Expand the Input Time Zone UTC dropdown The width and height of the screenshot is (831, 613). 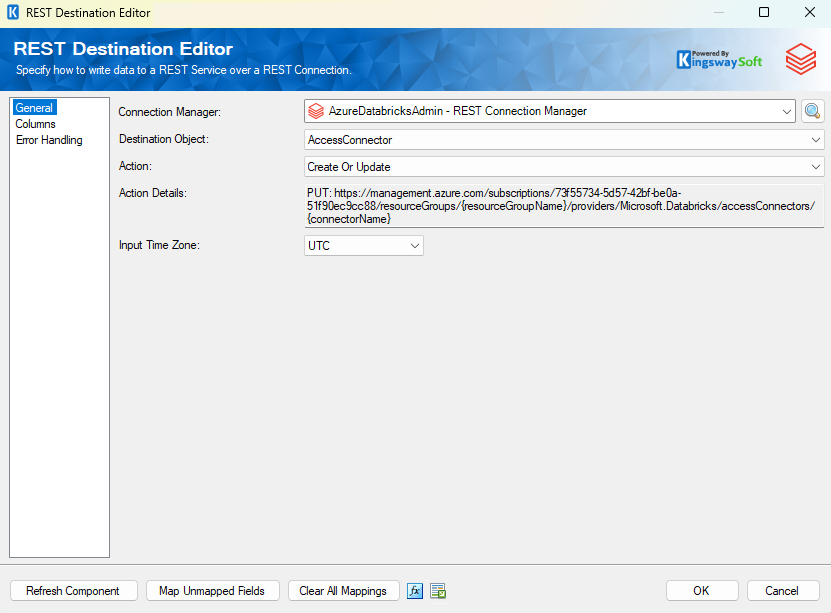pos(414,246)
